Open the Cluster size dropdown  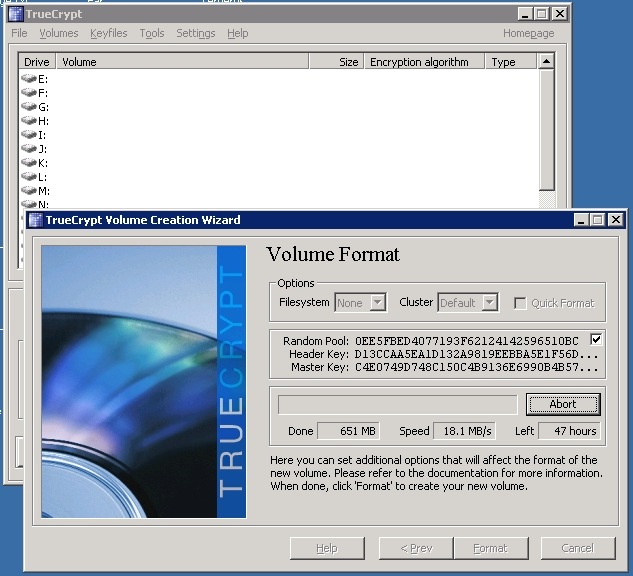pos(467,302)
